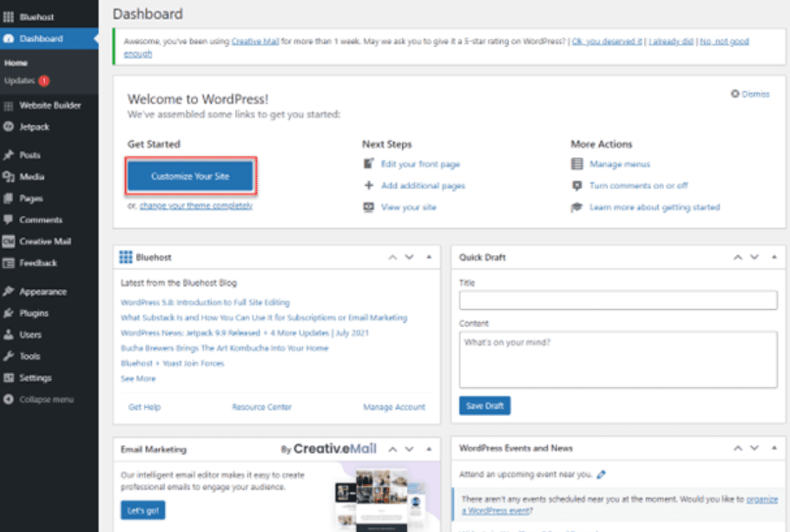Screen dimensions: 790x532
Task: Click the Pages icon in sidebar
Action: (9, 199)
